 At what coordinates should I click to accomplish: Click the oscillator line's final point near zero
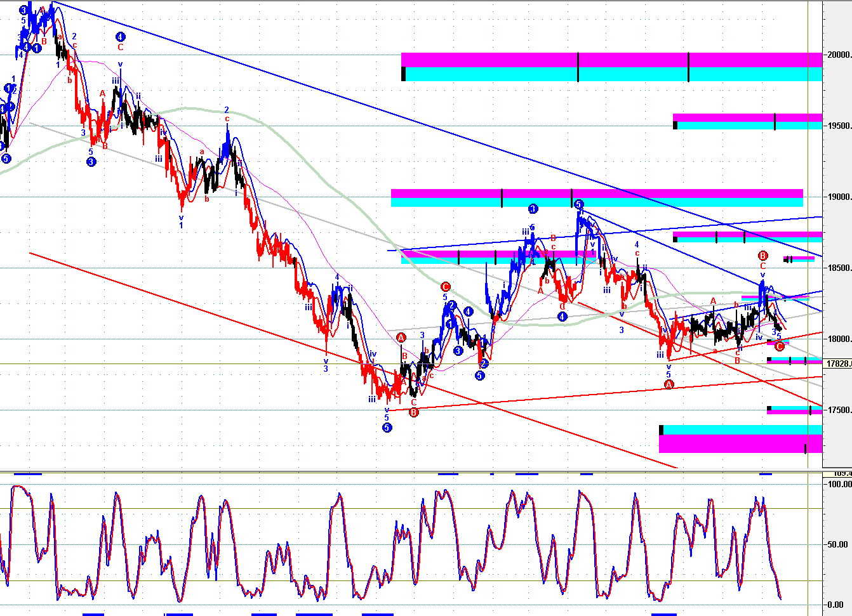click(x=780, y=598)
